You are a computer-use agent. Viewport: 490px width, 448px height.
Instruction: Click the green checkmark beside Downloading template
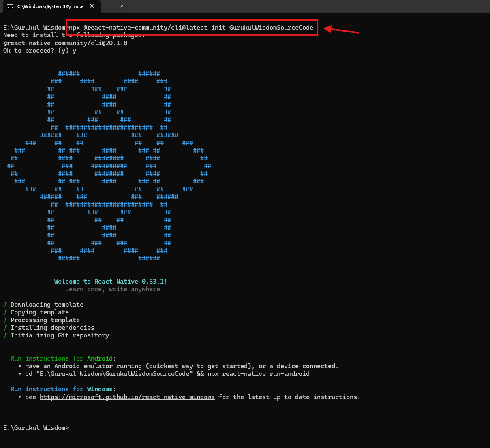click(5, 305)
